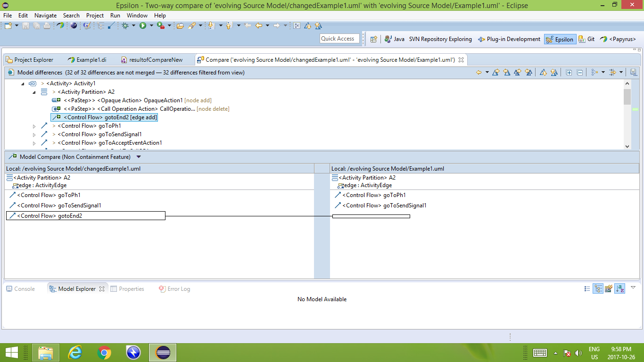The height and width of the screenshot is (362, 644).
Task: Click Accept all non-conflicting changes icon
Action: point(518,73)
